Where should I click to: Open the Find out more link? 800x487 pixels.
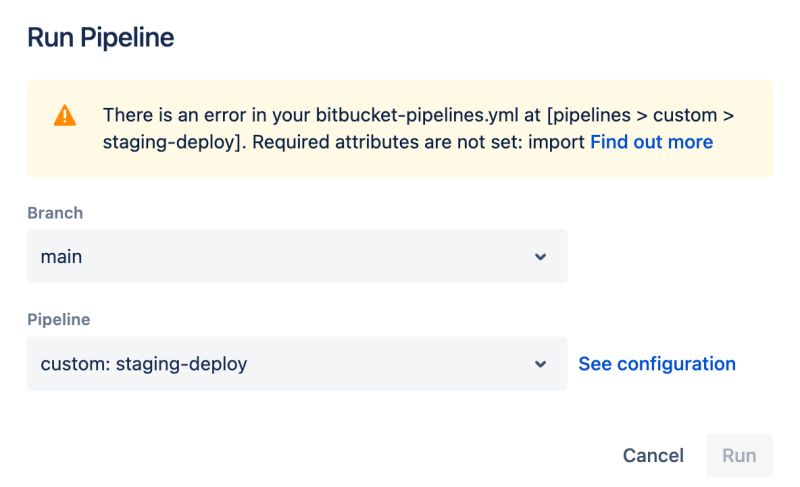(x=651, y=142)
